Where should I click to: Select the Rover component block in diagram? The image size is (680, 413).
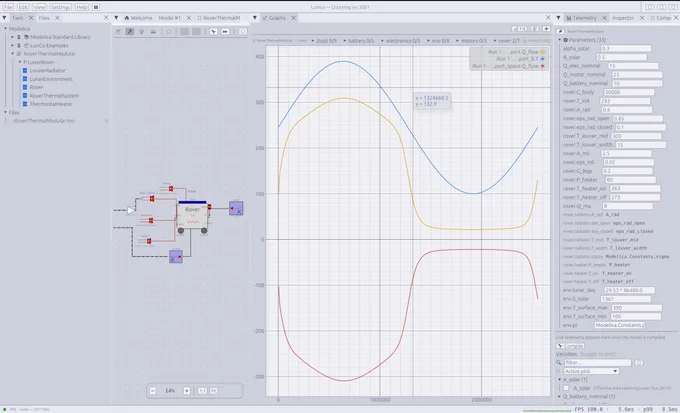click(x=192, y=216)
